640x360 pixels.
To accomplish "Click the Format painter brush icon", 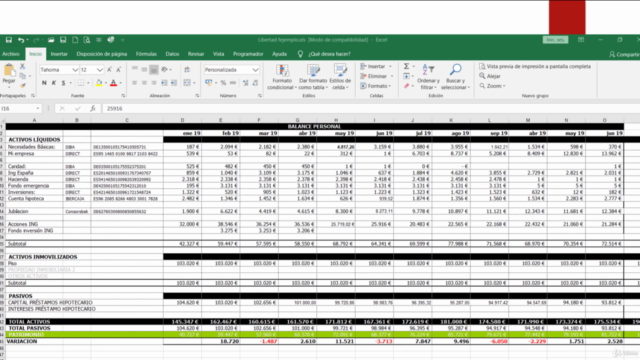I will coord(22,85).
